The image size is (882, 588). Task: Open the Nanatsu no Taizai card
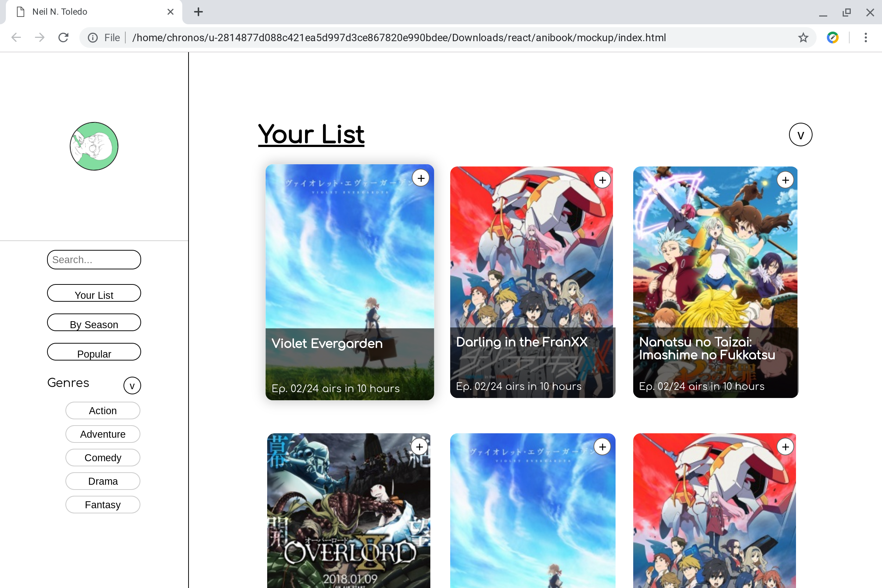(716, 282)
